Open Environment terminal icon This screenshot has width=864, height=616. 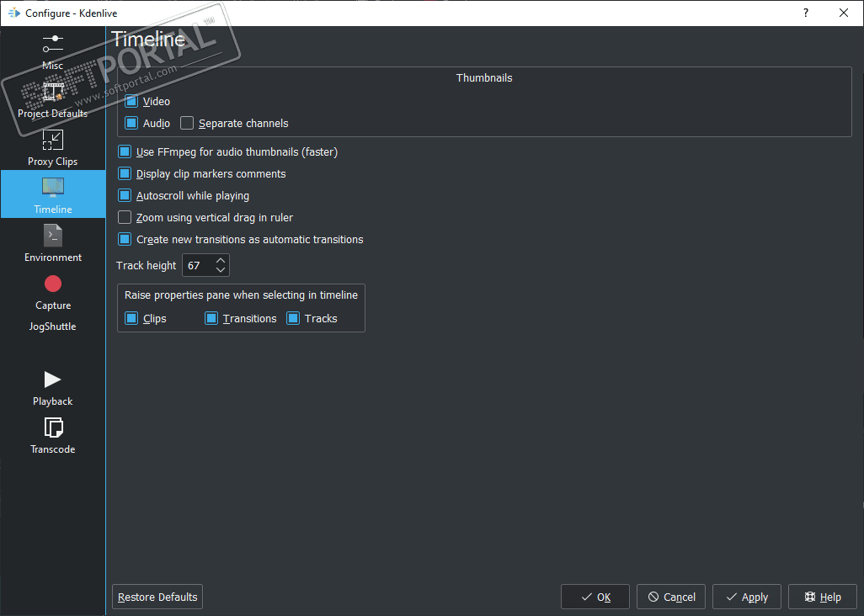(x=53, y=236)
